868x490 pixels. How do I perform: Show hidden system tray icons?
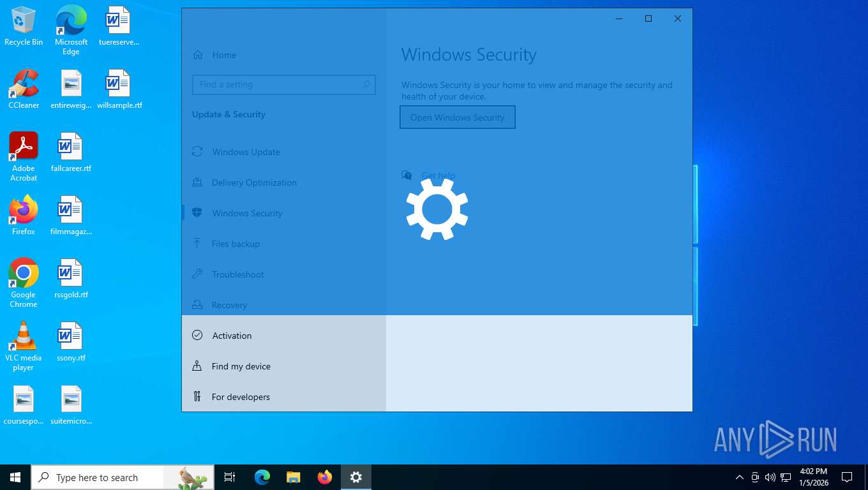click(740, 477)
